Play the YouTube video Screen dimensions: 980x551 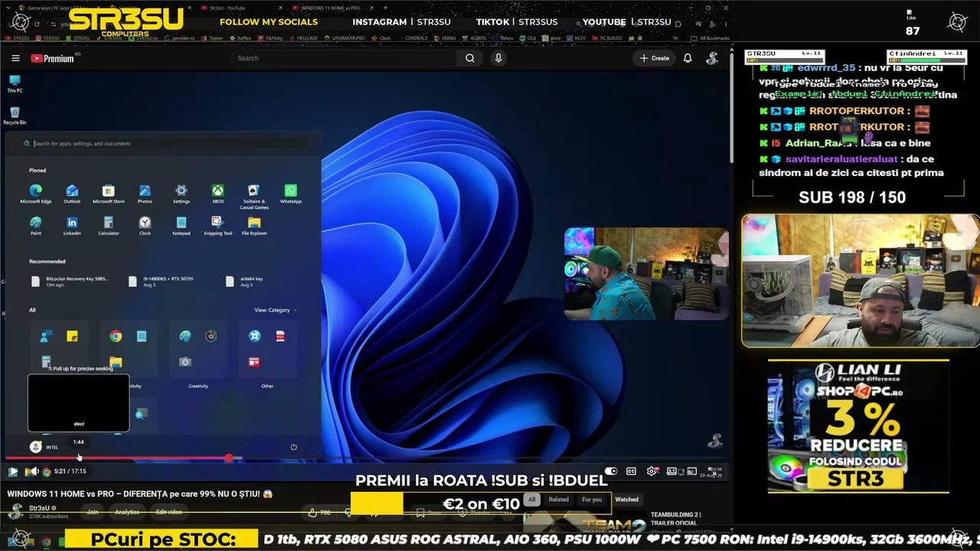13,471
